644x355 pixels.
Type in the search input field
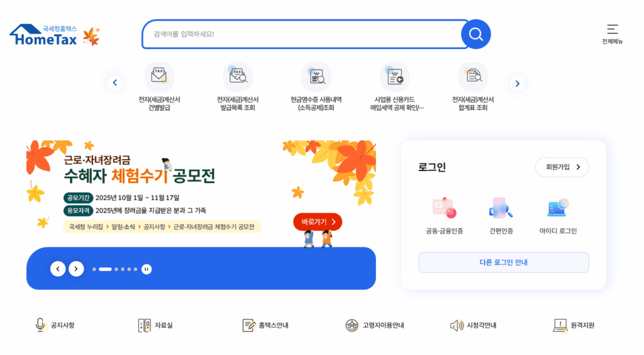tap(302, 34)
